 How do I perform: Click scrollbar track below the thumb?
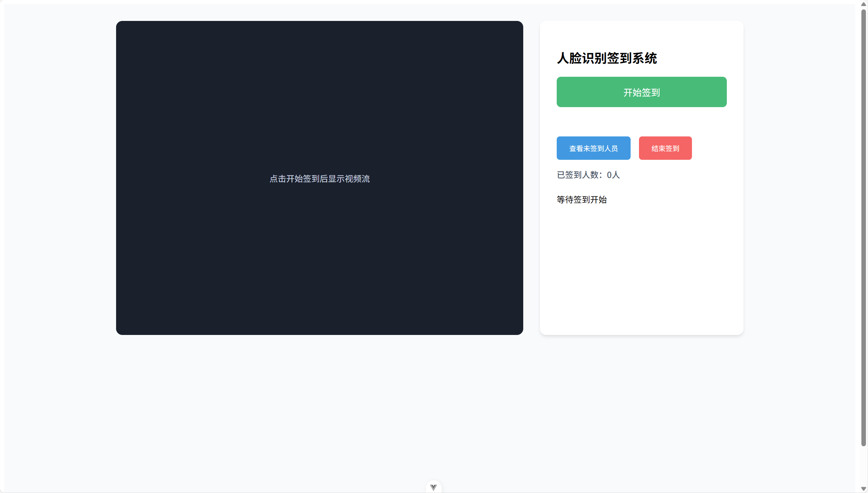point(863,466)
